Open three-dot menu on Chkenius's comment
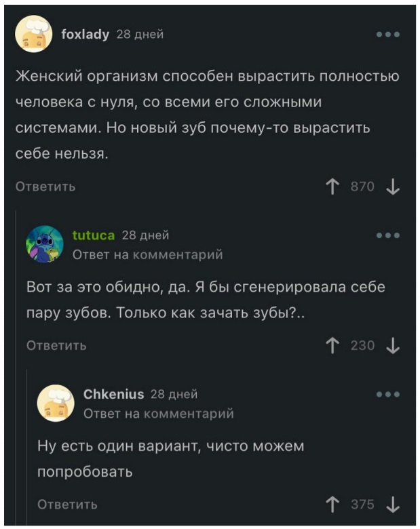The height and width of the screenshot is (529, 420). 387,394
